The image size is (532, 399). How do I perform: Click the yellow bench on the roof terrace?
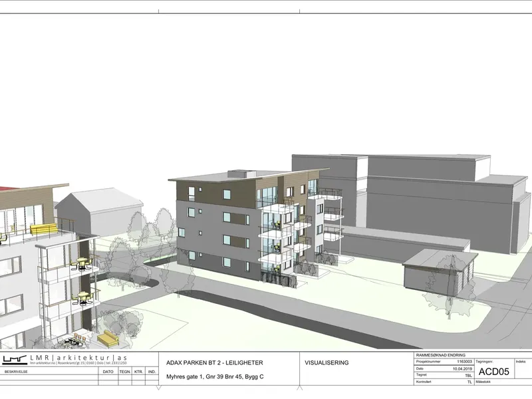pos(43,229)
